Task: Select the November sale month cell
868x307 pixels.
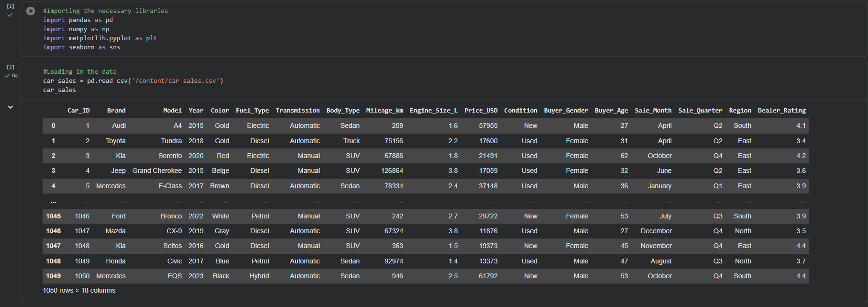Action: tap(656, 246)
